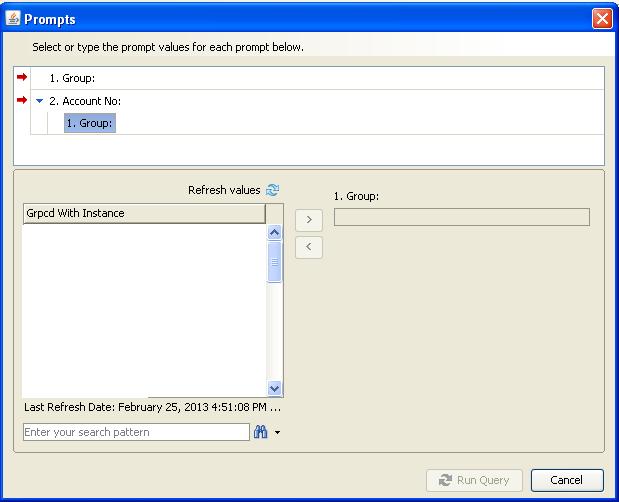The height and width of the screenshot is (502, 619).
Task: Click the values list scrollbar up arrow
Action: coord(275,232)
